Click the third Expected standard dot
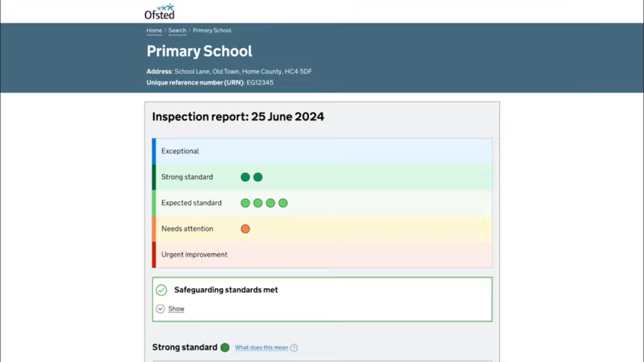Screen dimensions: 644x362 point(270,203)
